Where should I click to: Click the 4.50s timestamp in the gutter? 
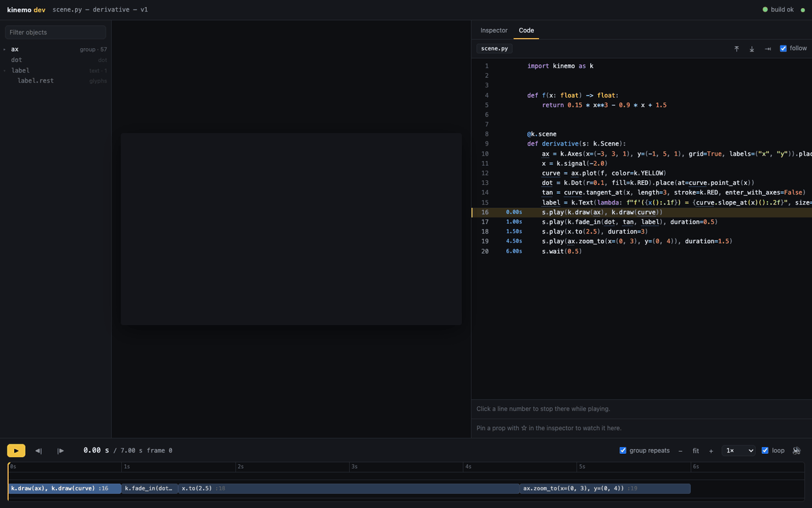pos(514,241)
